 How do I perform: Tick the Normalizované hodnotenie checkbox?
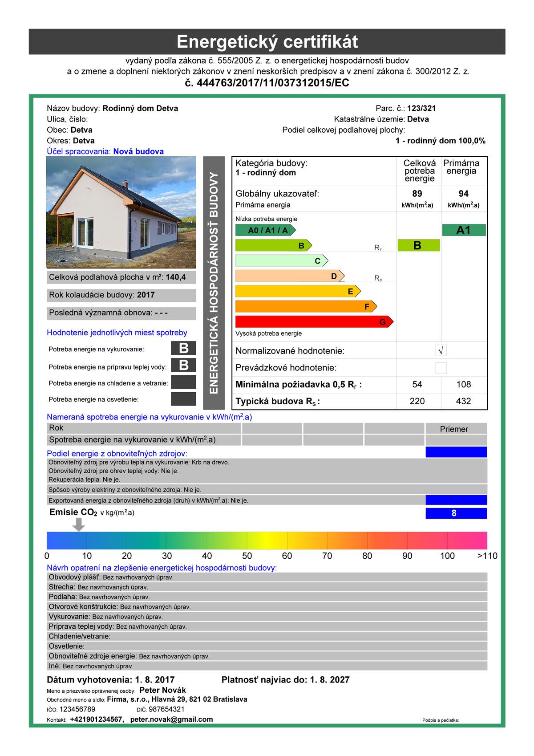pyautogui.click(x=441, y=350)
